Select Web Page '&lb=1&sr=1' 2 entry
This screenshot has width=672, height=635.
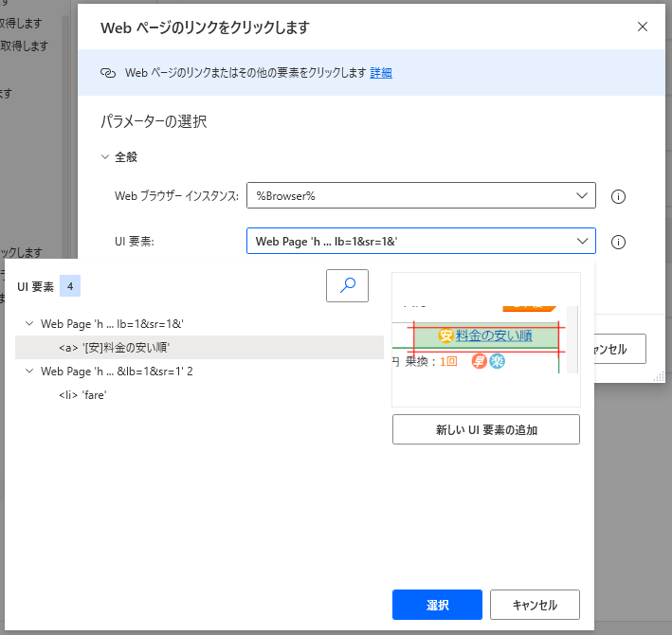click(x=117, y=372)
